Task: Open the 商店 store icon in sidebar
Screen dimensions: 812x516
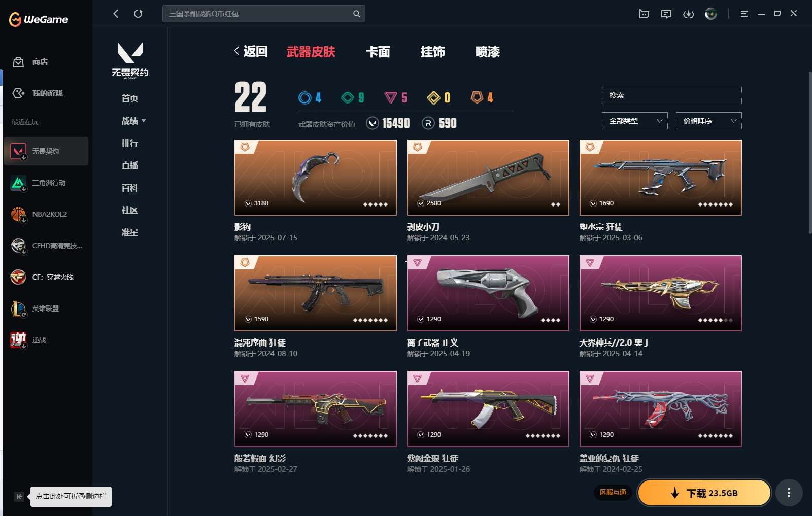Action: pos(18,62)
